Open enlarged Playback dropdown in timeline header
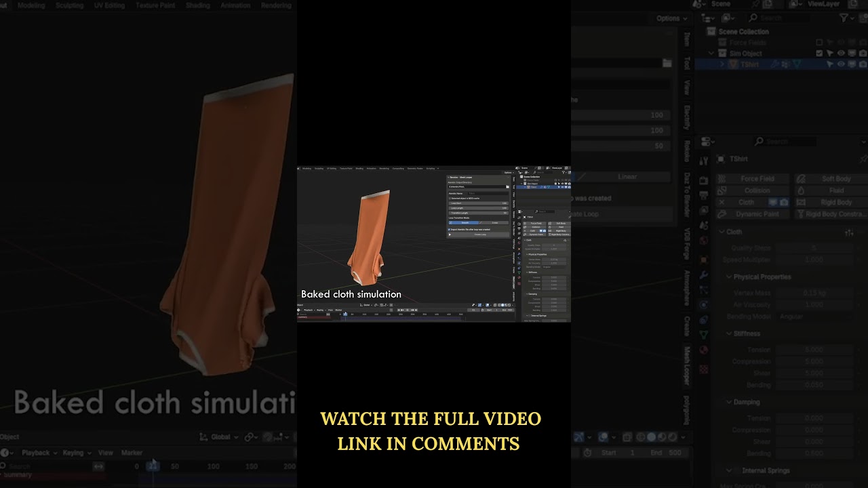868x488 pixels. [x=40, y=453]
